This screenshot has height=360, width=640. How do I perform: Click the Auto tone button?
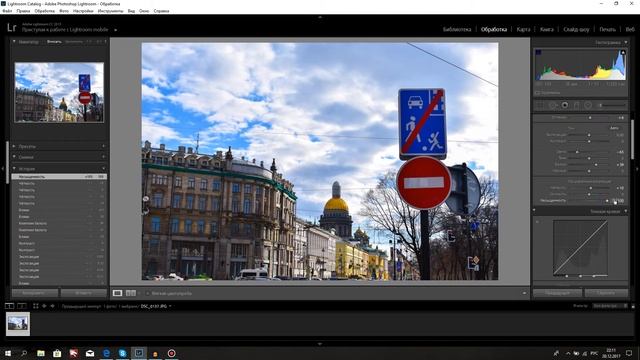tap(614, 128)
